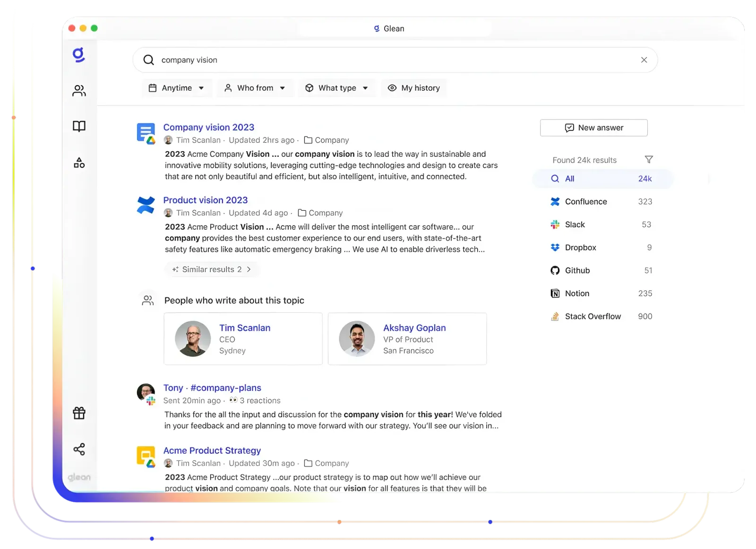
Task: Click 'Updated 4d ago' text
Action: 258,213
